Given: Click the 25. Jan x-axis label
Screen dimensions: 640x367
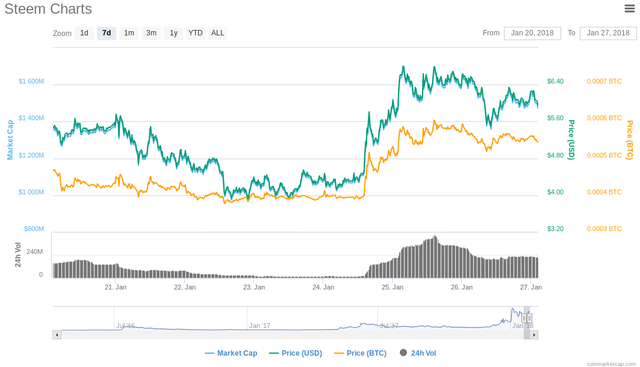Looking at the screenshot, I should [x=392, y=287].
